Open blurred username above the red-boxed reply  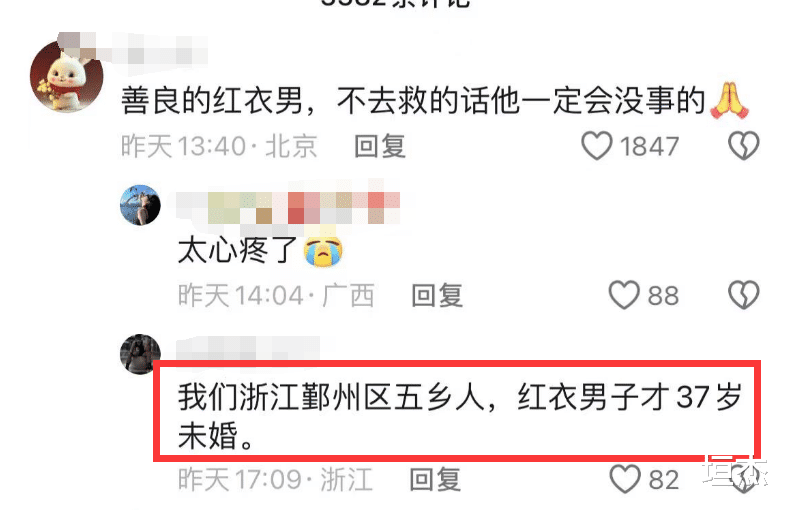click(x=248, y=347)
